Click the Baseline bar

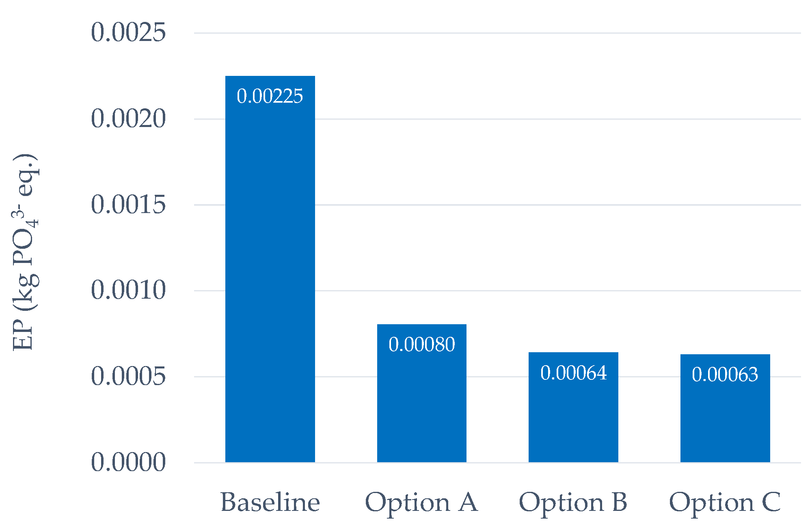click(270, 269)
